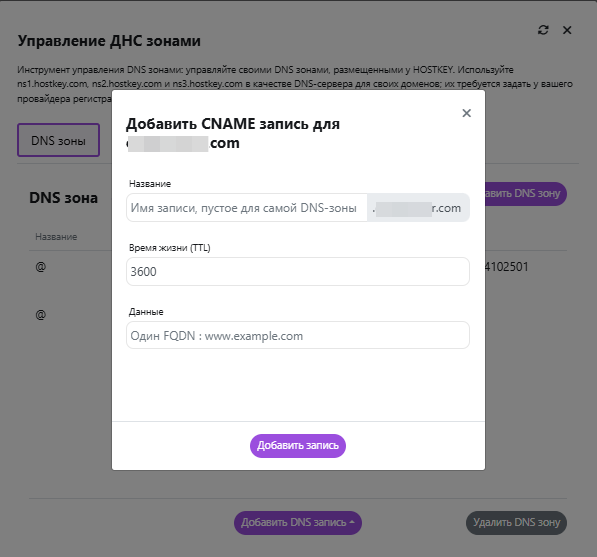
Task: Select the second @ record row
Action: [41, 314]
